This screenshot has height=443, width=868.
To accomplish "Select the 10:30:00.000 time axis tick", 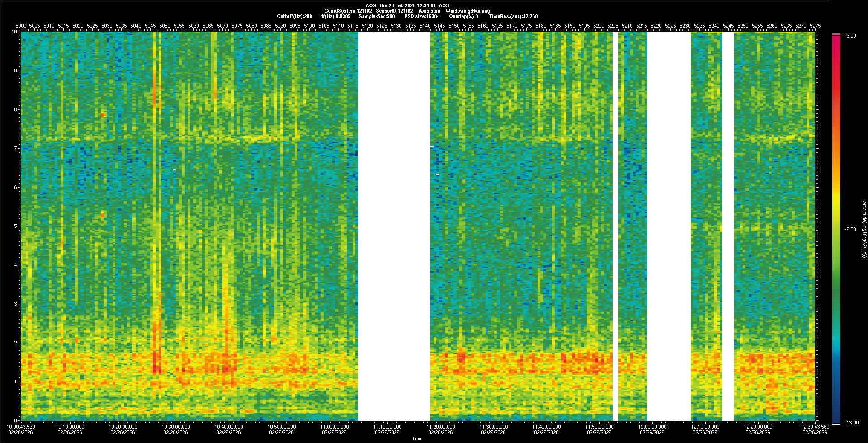I will tap(176, 426).
